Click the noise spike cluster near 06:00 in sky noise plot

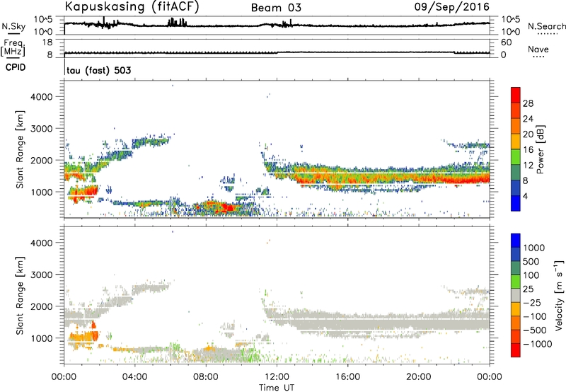click(x=177, y=22)
